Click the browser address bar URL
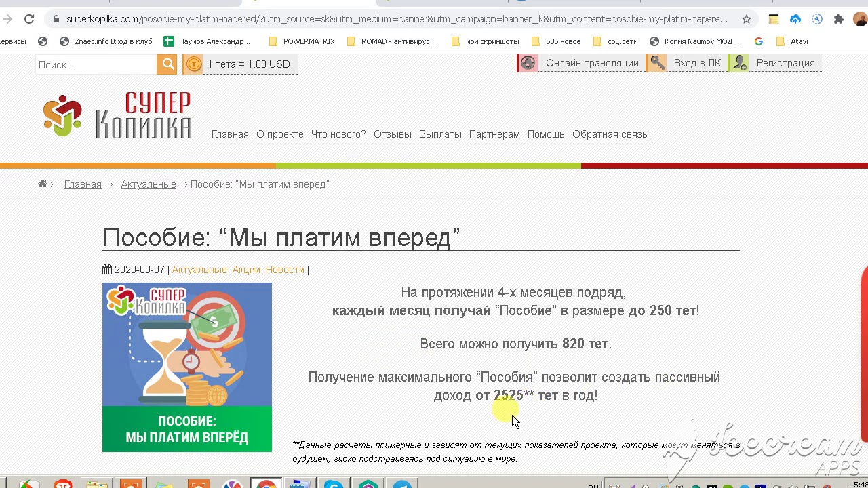868x488 pixels. point(397,19)
